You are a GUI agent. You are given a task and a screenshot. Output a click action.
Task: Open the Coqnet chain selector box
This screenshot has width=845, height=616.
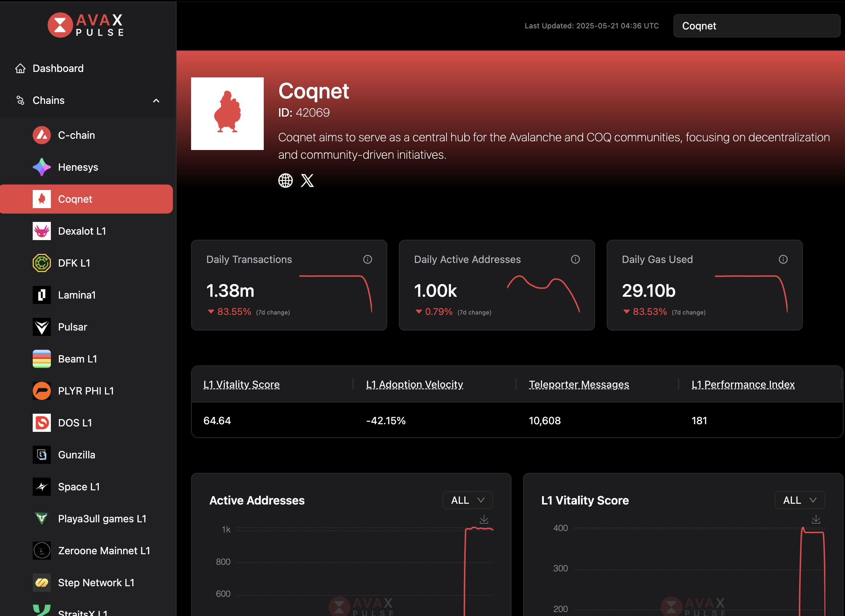pos(756,26)
